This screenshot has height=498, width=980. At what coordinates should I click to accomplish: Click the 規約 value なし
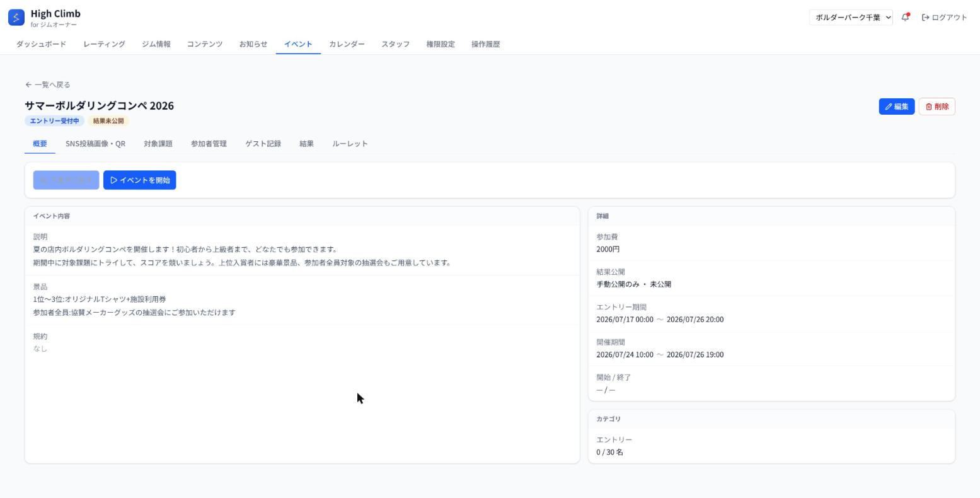pos(40,349)
